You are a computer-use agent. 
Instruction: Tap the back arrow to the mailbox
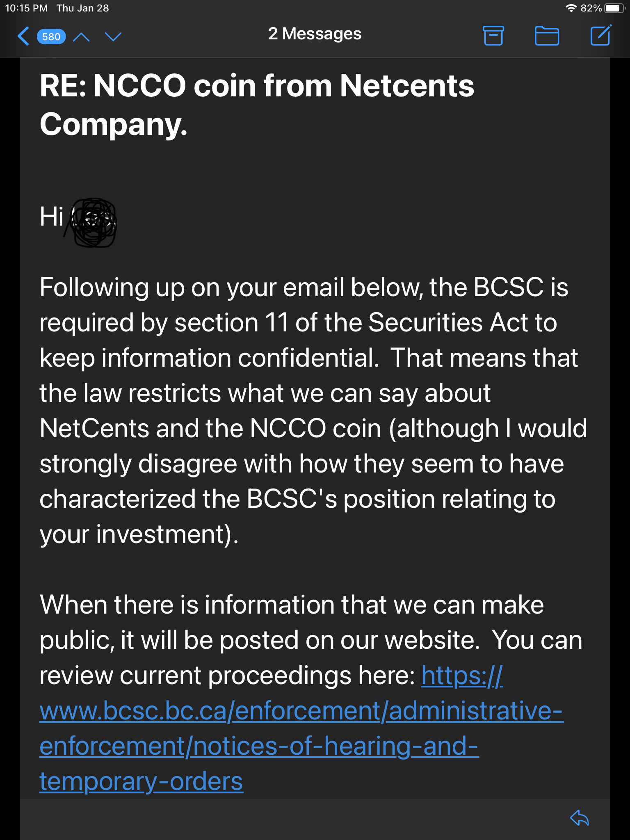point(23,36)
